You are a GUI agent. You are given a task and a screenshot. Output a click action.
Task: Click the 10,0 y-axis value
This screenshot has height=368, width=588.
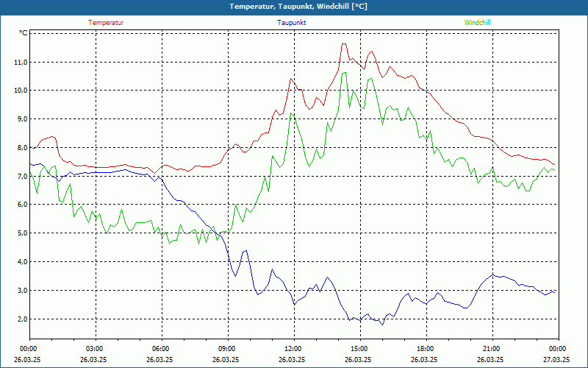pos(21,91)
